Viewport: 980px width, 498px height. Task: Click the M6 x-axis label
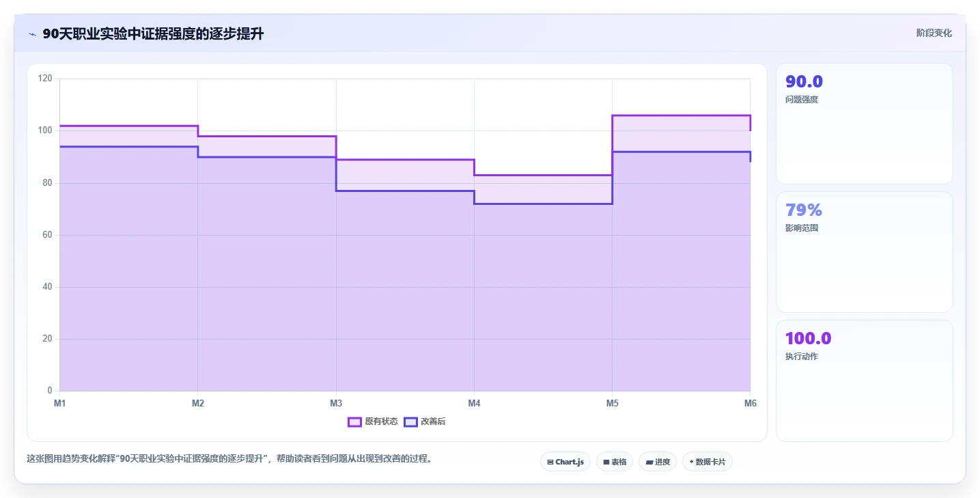click(750, 403)
